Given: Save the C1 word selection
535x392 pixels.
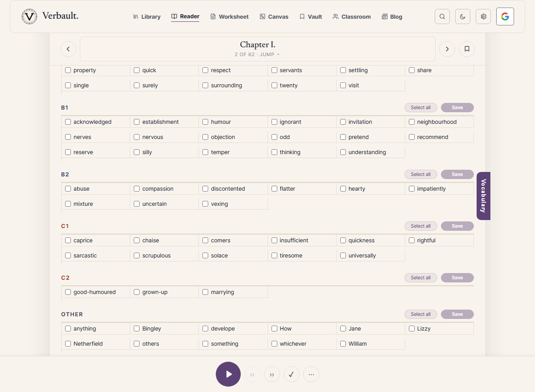Looking at the screenshot, I should [457, 226].
